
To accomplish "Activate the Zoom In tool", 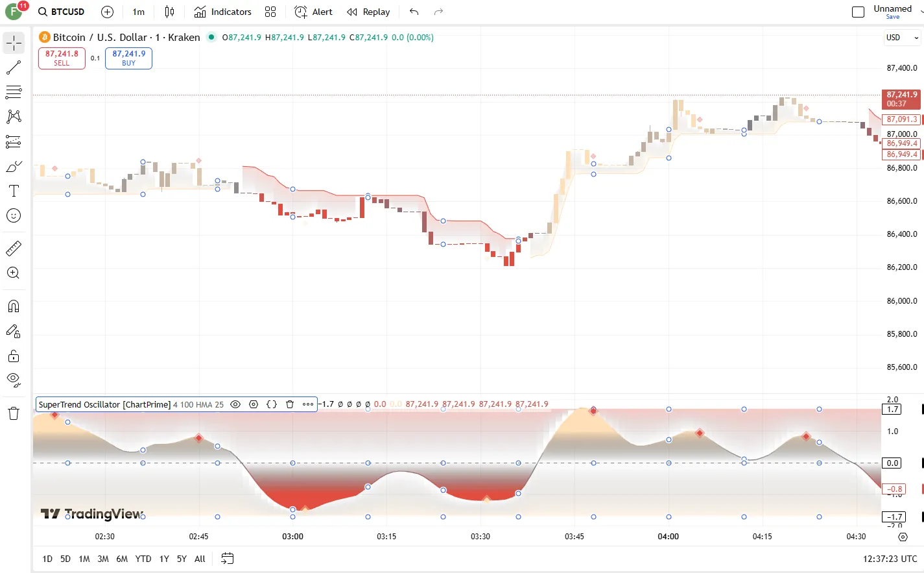I will pos(14,273).
